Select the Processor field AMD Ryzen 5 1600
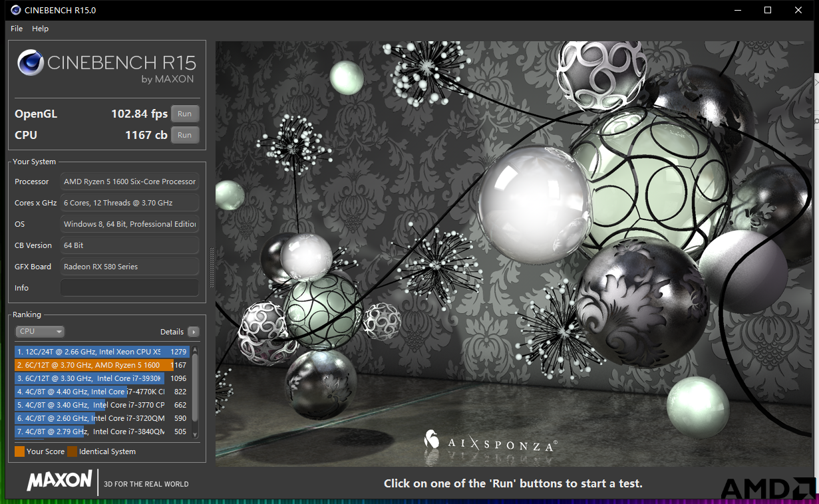This screenshot has width=819, height=504. [130, 182]
